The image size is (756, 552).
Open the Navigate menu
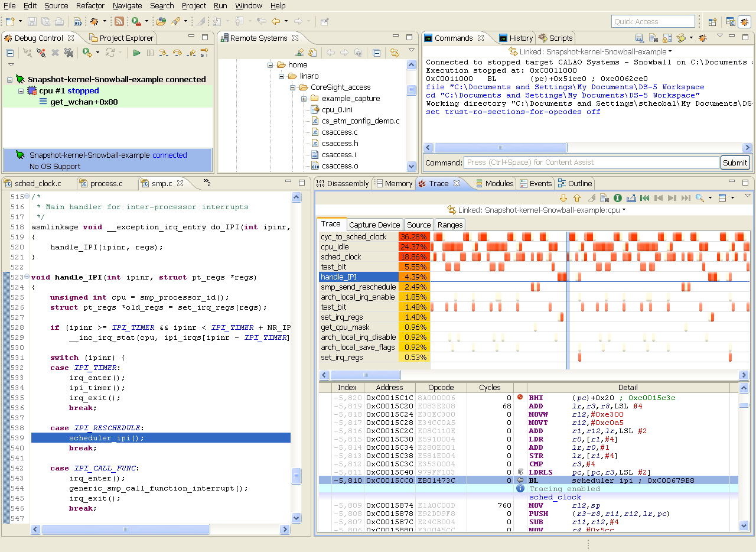127,6
